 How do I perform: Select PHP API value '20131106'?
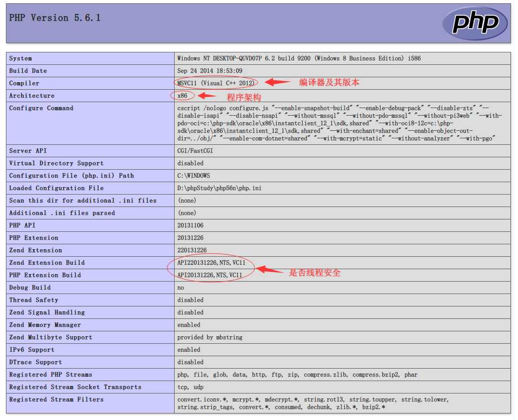[190, 225]
